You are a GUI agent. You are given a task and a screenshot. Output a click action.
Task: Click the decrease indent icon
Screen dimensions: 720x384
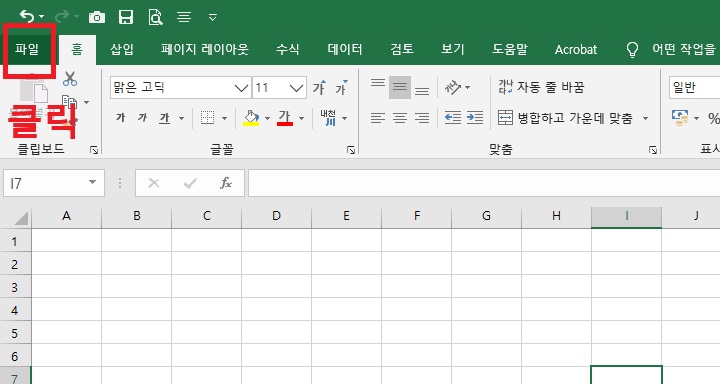pyautogui.click(x=453, y=118)
